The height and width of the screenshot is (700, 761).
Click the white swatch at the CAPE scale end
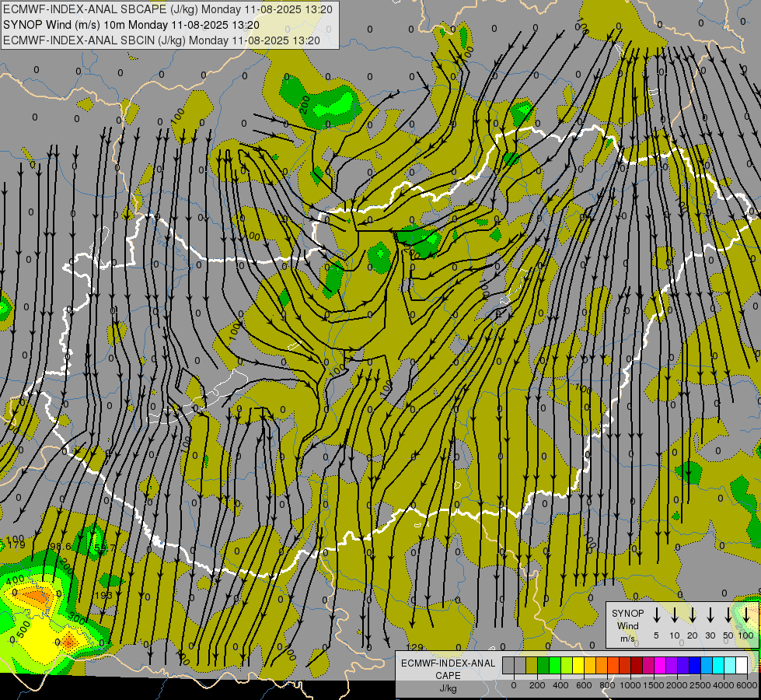pyautogui.click(x=742, y=665)
